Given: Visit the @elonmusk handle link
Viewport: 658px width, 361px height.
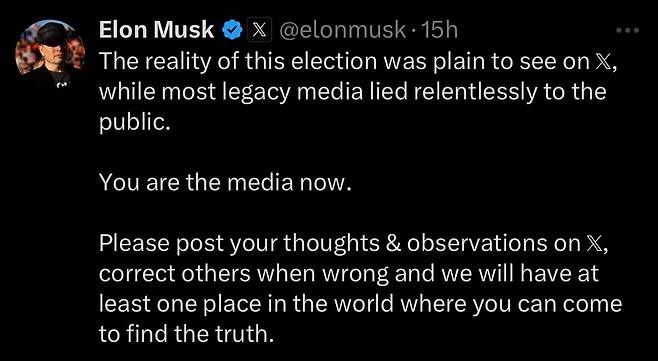Looking at the screenshot, I should coord(342,31).
